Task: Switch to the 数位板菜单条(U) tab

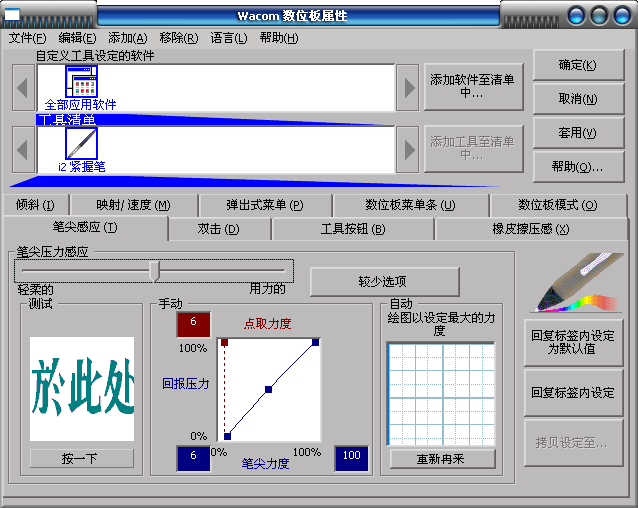Action: pos(410,205)
